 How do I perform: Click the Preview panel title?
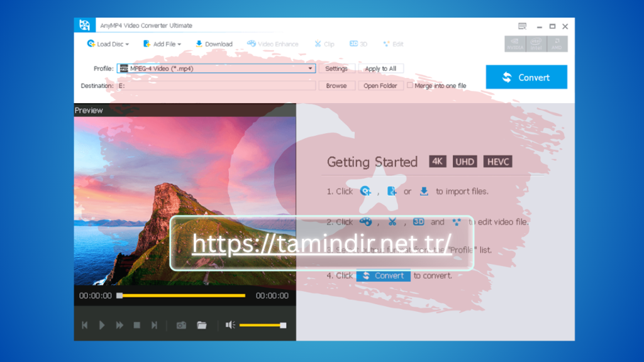pyautogui.click(x=89, y=111)
